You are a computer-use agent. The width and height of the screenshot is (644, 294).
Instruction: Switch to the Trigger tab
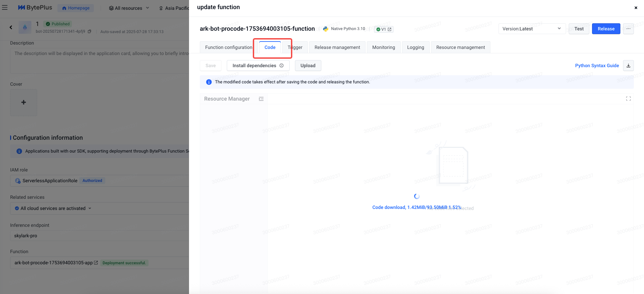point(295,47)
